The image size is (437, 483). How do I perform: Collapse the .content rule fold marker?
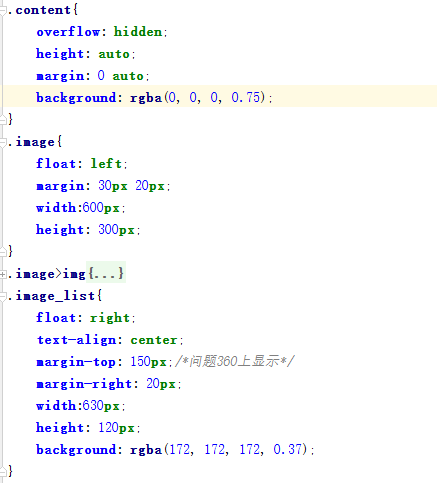3,11
